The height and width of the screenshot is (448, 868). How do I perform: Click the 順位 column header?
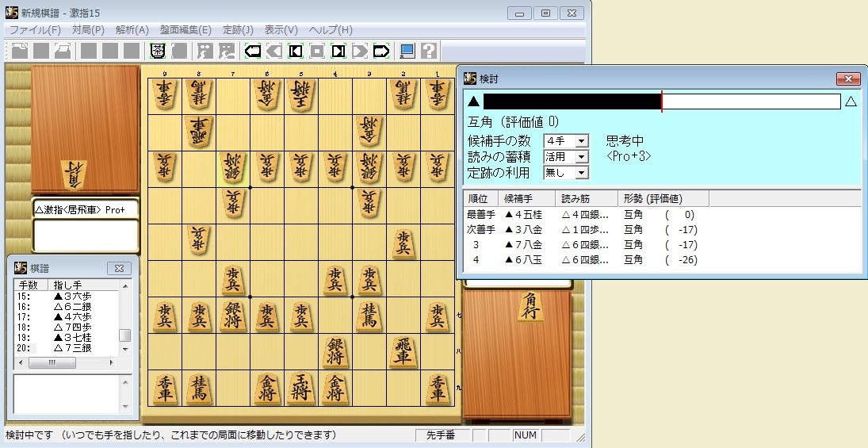480,198
